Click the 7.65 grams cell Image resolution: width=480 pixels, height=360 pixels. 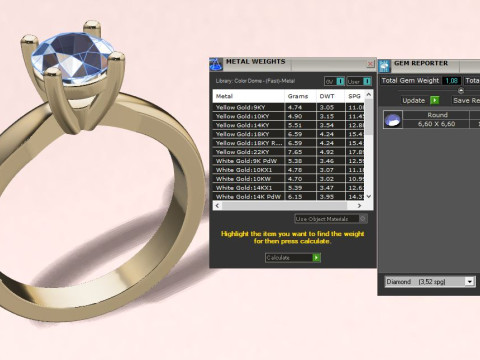pos(300,152)
